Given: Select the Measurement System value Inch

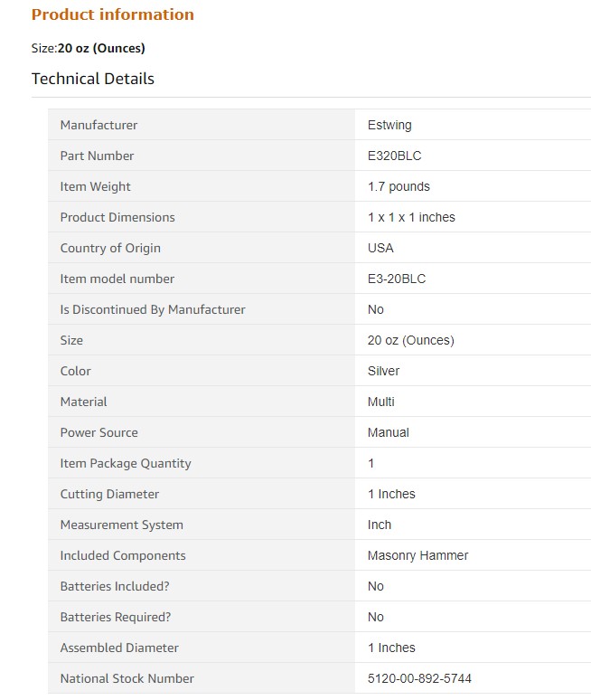Looking at the screenshot, I should tap(380, 525).
